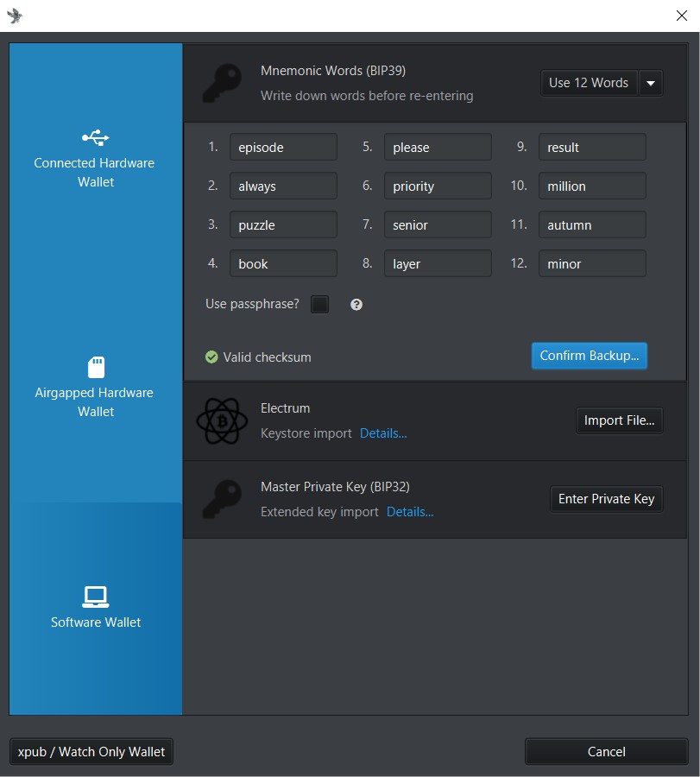Click word field 1 containing episode
This screenshot has height=777, width=700.
click(x=283, y=148)
